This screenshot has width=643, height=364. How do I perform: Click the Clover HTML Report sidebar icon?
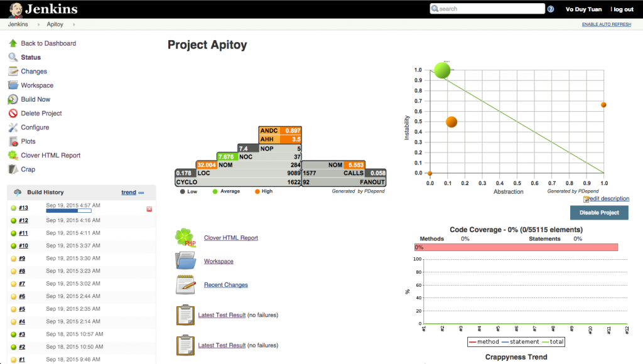pos(13,156)
